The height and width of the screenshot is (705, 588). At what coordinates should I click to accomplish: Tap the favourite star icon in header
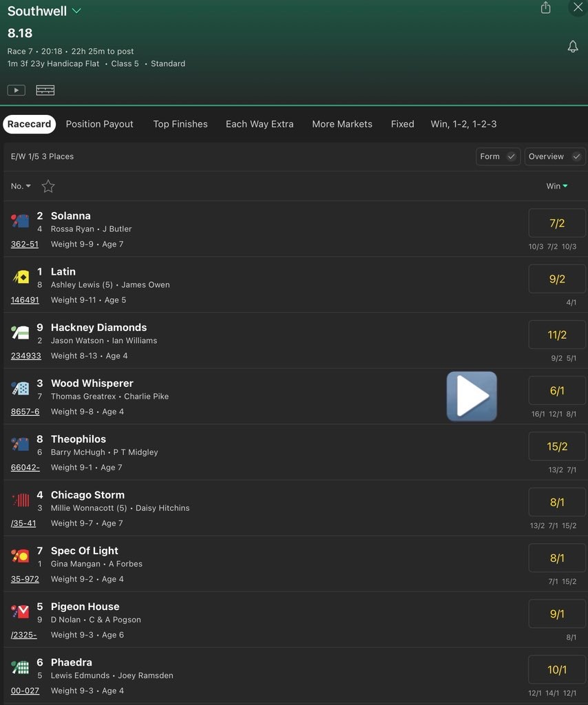click(x=48, y=186)
